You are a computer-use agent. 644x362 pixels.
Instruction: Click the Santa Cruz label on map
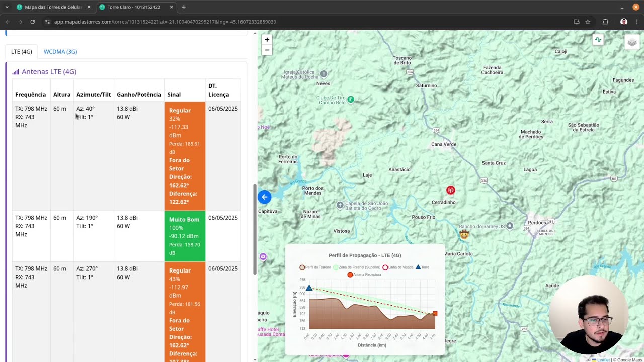click(x=494, y=163)
